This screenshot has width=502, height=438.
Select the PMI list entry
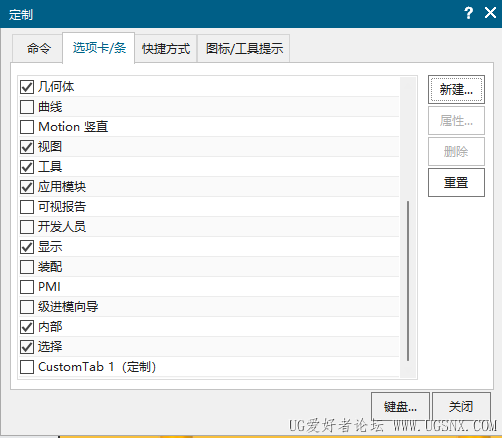tap(209, 287)
